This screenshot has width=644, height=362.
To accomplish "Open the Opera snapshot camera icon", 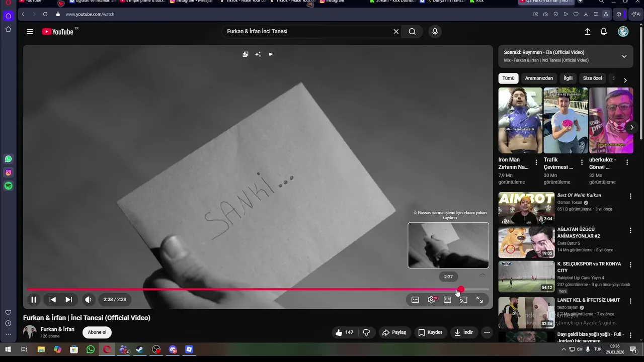I will click(546, 14).
